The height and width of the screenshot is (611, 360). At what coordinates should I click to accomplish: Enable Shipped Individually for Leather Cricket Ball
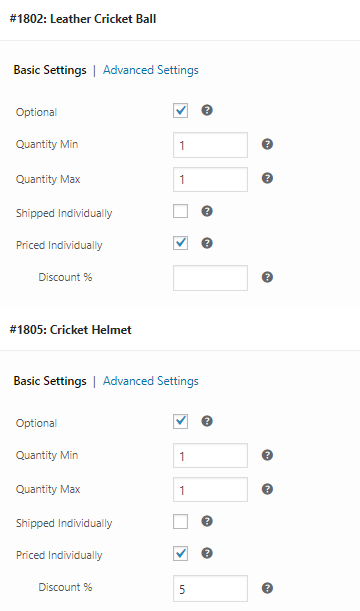(180, 211)
